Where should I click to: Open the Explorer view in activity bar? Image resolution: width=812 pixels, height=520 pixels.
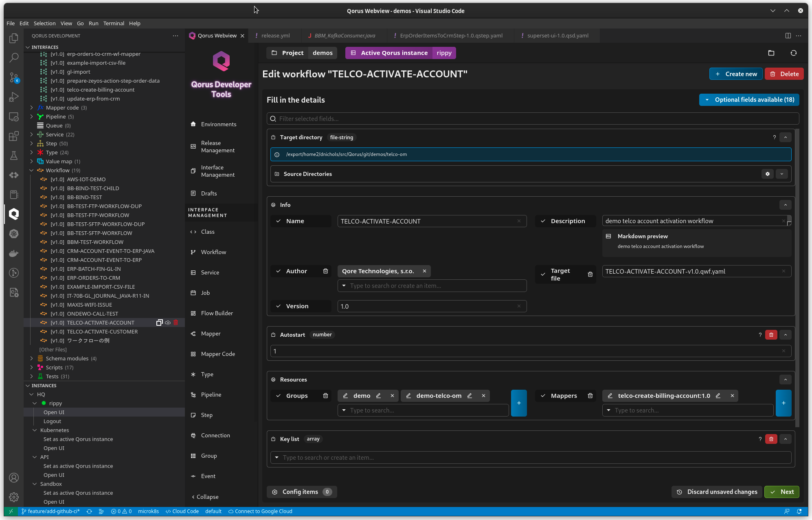point(14,38)
